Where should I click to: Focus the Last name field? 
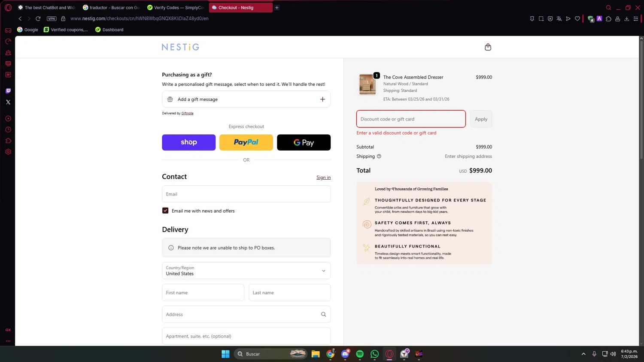coord(289,293)
